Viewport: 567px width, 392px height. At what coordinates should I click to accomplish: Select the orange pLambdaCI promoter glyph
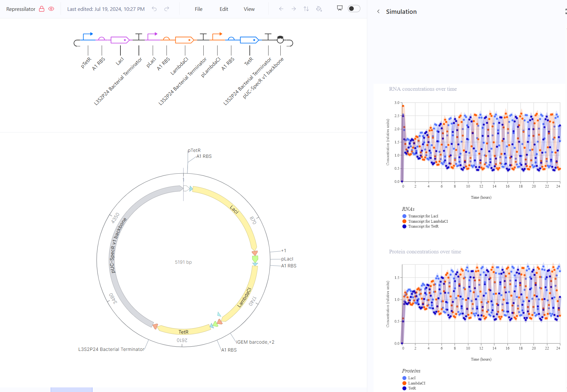(x=217, y=36)
